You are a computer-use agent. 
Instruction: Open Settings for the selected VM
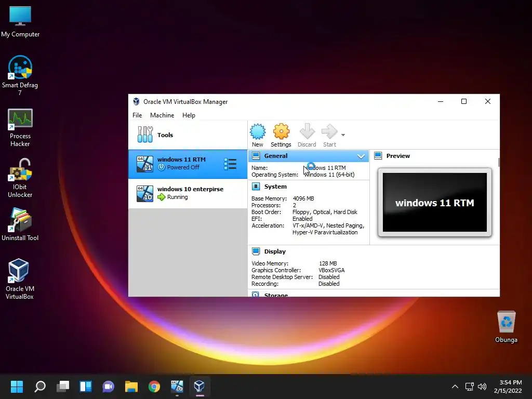coord(281,135)
